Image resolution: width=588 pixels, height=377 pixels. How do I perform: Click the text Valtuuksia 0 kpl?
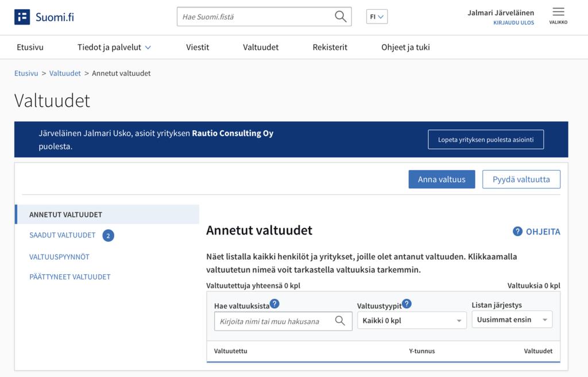(x=534, y=286)
